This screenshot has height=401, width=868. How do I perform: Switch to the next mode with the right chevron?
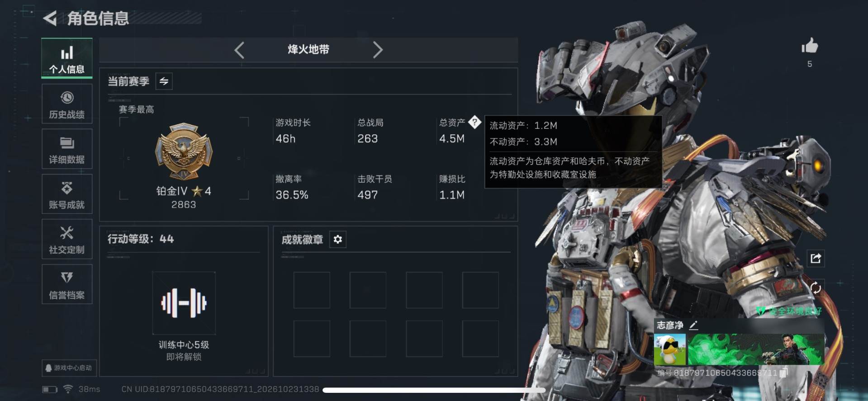pos(378,50)
